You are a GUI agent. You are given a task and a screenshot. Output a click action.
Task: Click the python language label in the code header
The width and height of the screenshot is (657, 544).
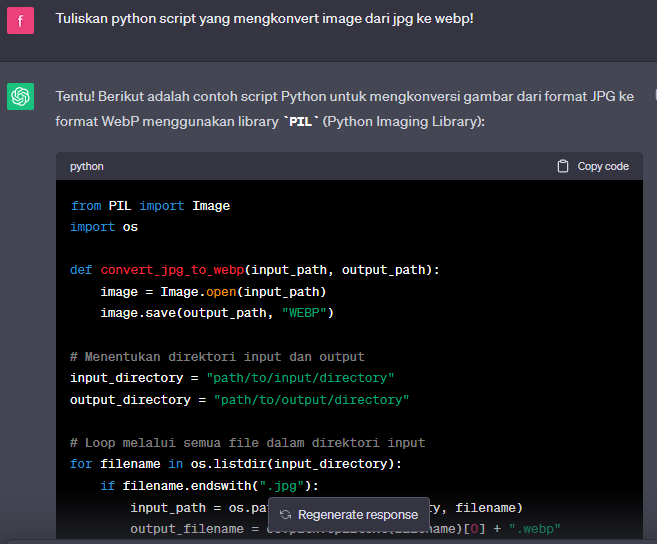point(87,166)
